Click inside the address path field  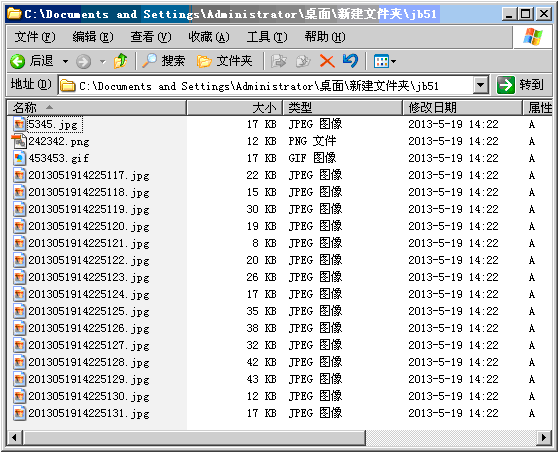pyautogui.click(x=266, y=86)
